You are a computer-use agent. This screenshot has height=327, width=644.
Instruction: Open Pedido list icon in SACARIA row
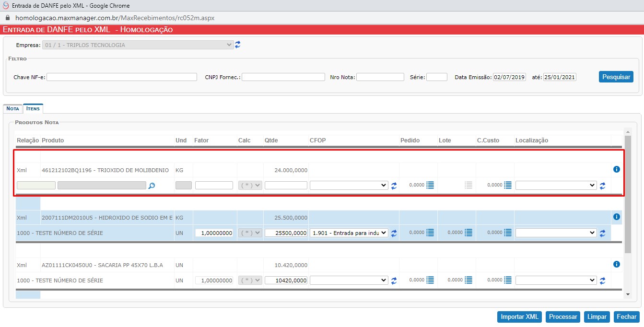pos(430,280)
